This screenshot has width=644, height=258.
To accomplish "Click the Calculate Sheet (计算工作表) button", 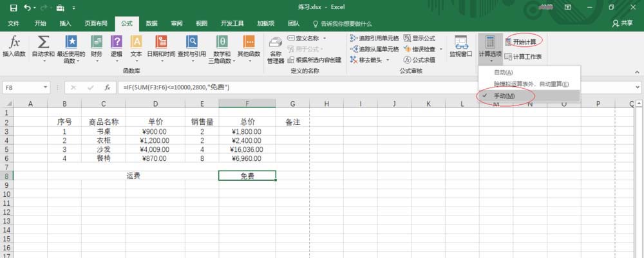I will pyautogui.click(x=523, y=57).
